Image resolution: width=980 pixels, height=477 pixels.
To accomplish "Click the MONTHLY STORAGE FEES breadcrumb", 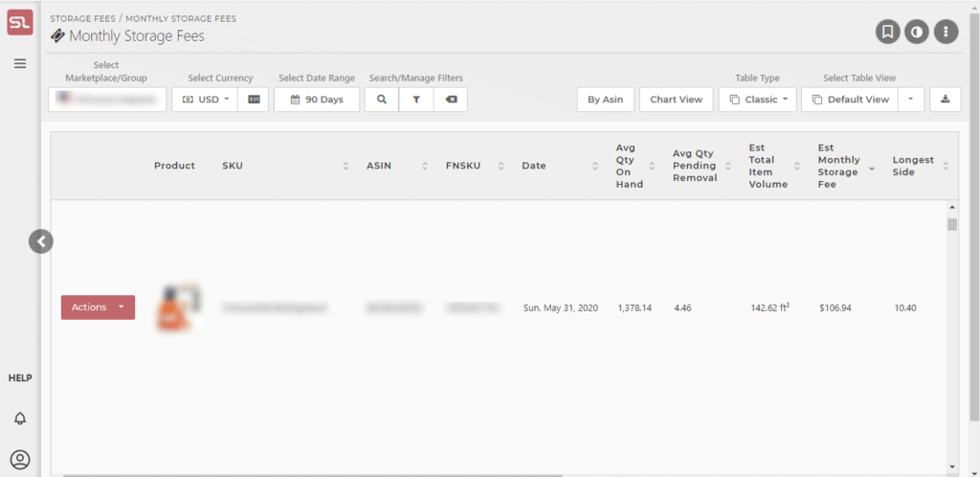I will pyautogui.click(x=181, y=19).
